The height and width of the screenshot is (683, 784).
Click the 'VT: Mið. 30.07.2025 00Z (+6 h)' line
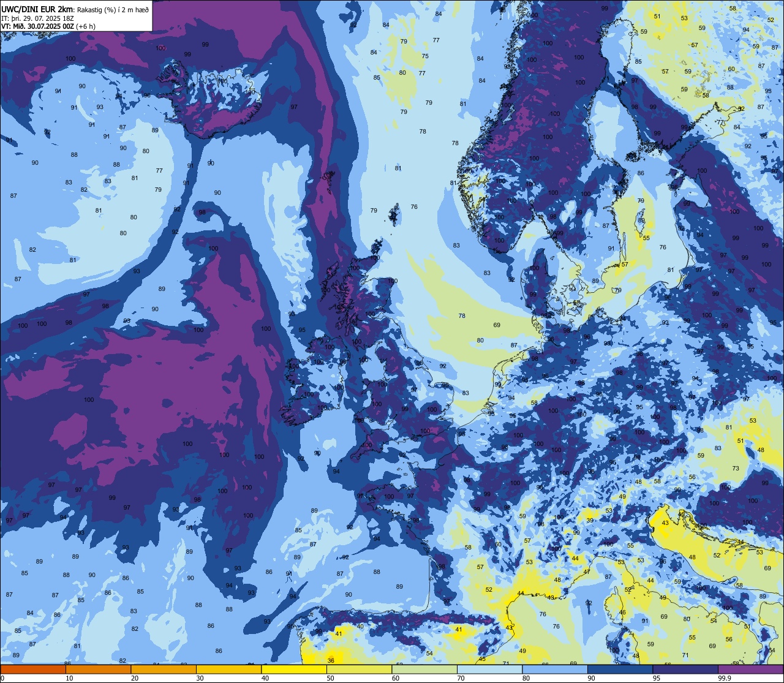coord(48,26)
